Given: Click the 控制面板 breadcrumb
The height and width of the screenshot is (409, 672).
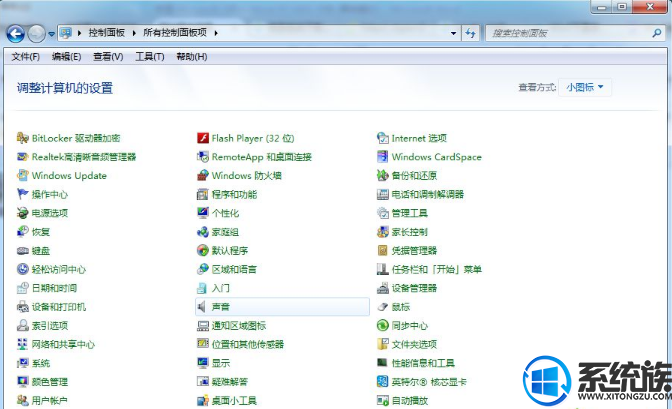Looking at the screenshot, I should pyautogui.click(x=107, y=33).
